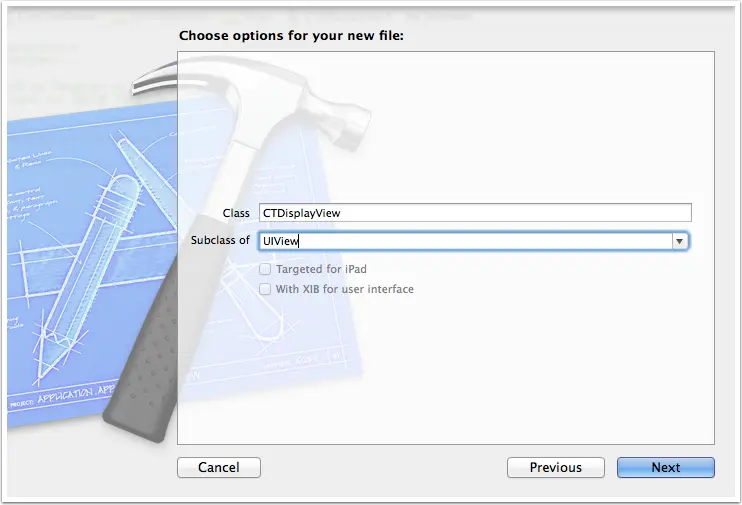
Task: Click the Next button
Action: tap(666, 468)
